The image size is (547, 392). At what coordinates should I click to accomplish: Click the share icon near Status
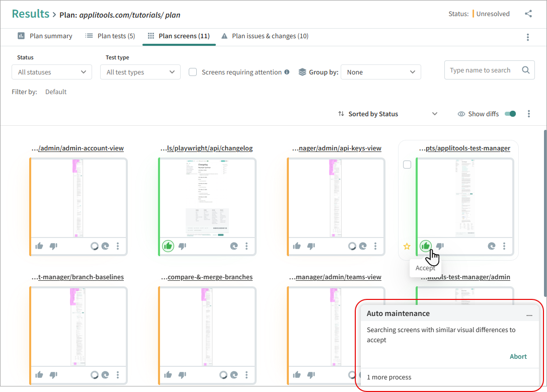pos(528,14)
